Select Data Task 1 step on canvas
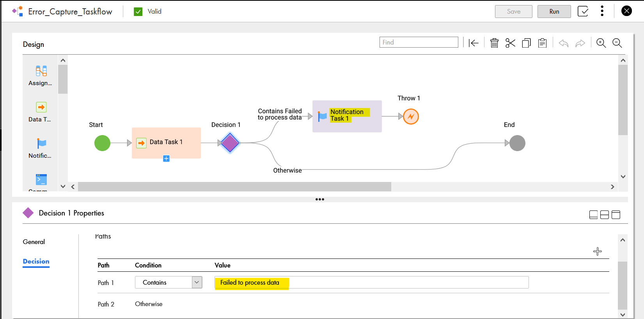This screenshot has width=644, height=319. pos(166,142)
